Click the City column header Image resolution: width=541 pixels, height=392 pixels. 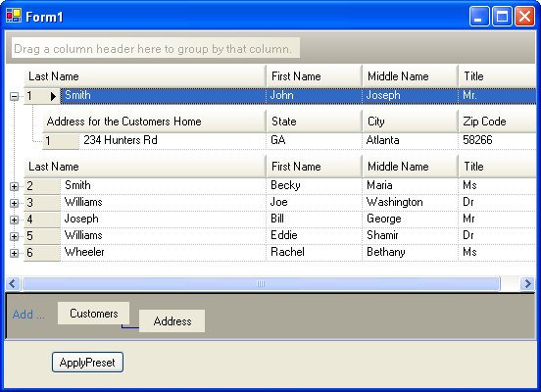[411, 122]
